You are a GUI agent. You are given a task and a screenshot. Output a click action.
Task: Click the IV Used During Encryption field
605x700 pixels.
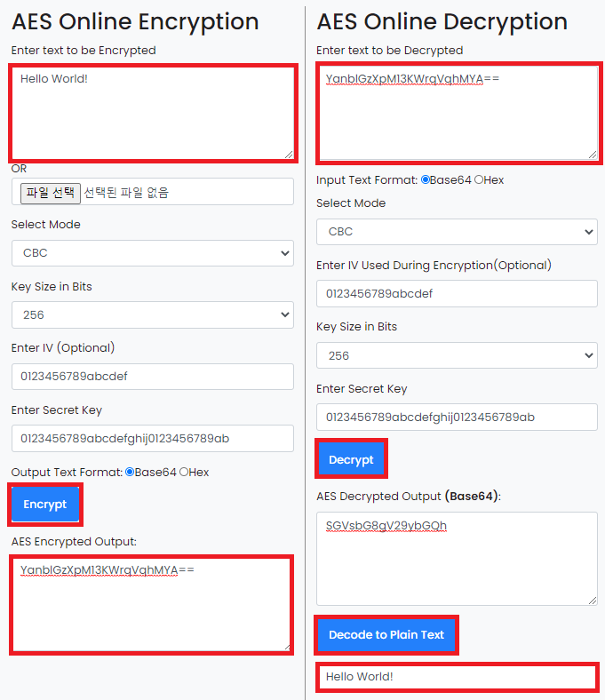click(457, 293)
